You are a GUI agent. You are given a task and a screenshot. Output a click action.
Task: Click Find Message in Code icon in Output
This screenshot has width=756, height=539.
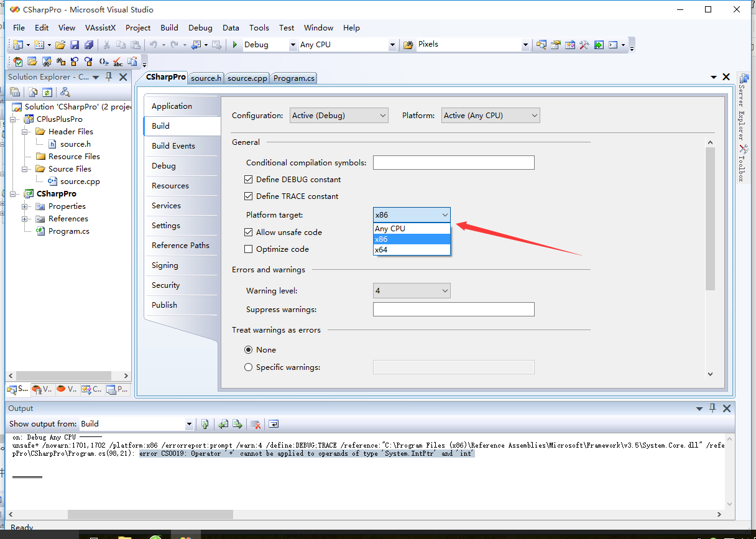click(x=205, y=424)
